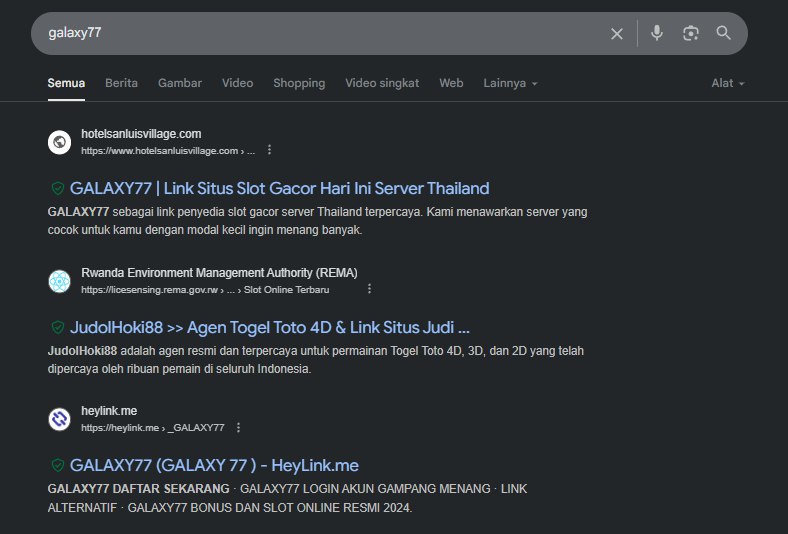
Task: Switch to the Berita tab
Action: coord(121,83)
